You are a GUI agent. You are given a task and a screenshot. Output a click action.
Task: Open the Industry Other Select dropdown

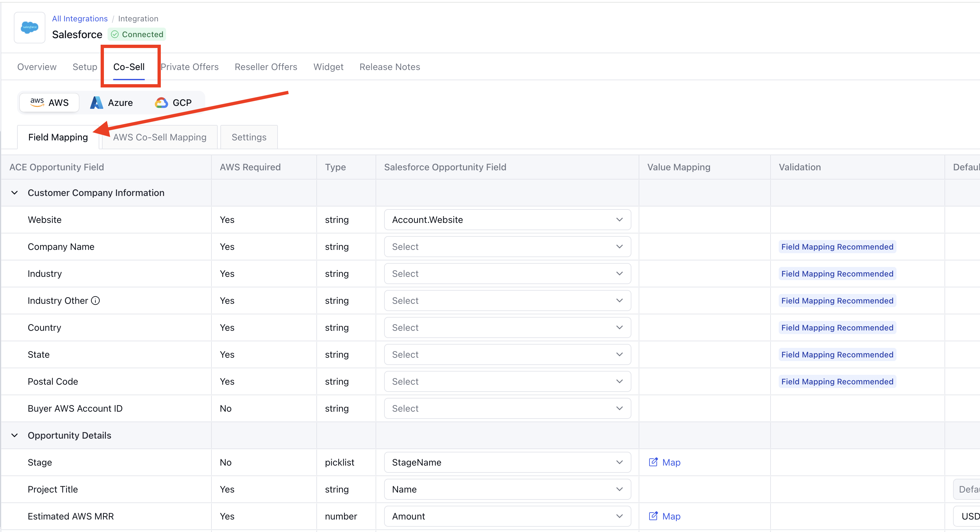507,301
